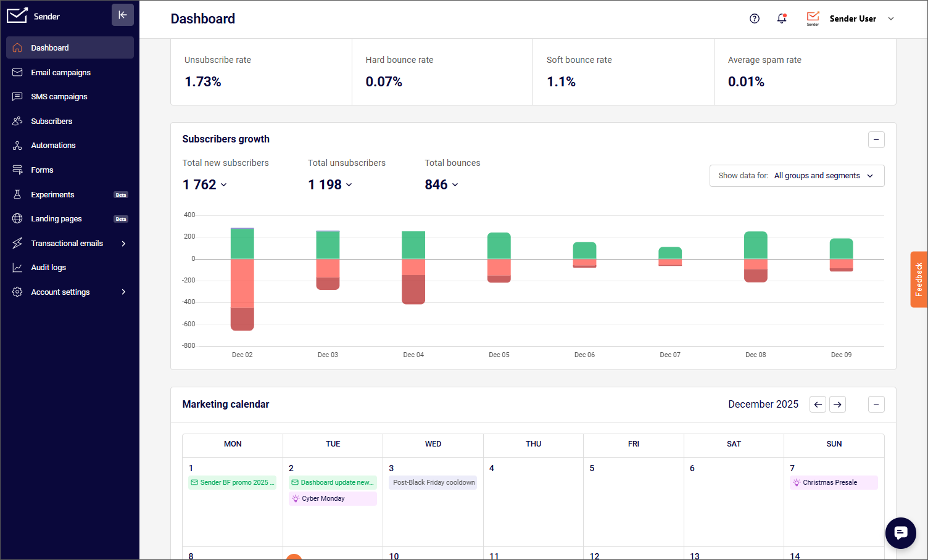The width and height of the screenshot is (928, 560).
Task: Open the notification bell
Action: click(782, 19)
